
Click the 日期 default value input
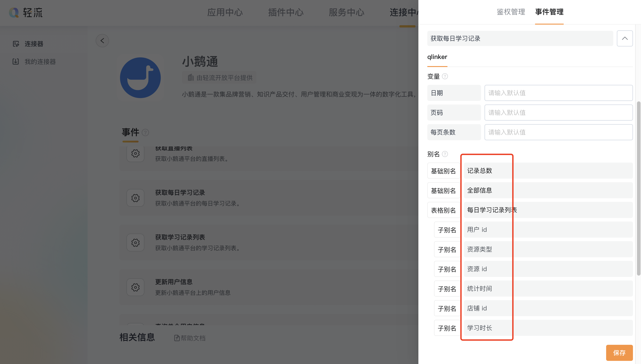(x=559, y=93)
